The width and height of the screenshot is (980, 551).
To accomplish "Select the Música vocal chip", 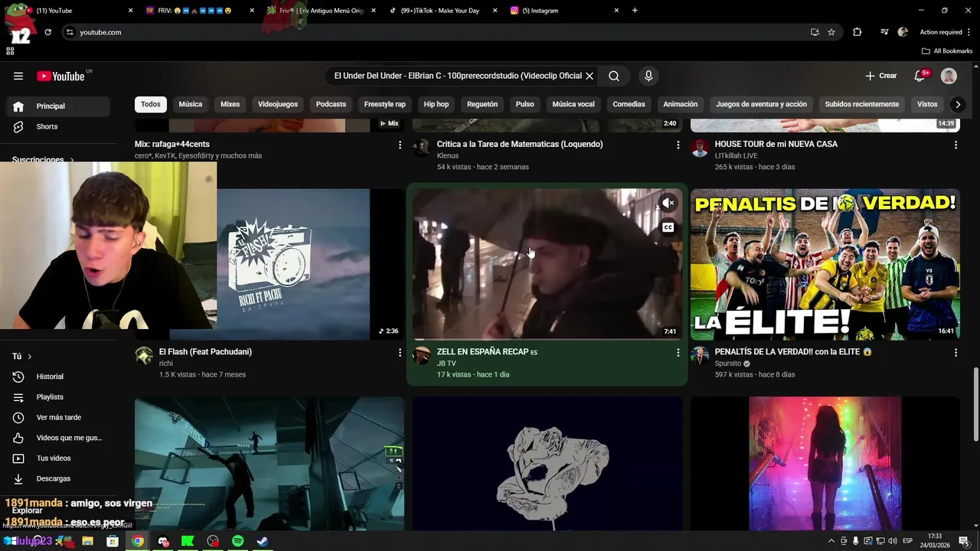I will (573, 104).
